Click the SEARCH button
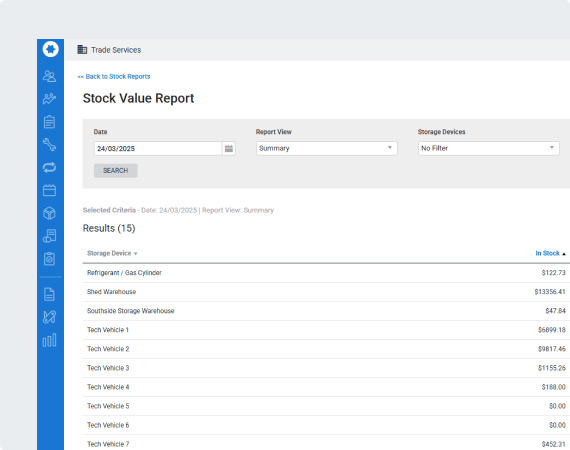 (x=116, y=170)
